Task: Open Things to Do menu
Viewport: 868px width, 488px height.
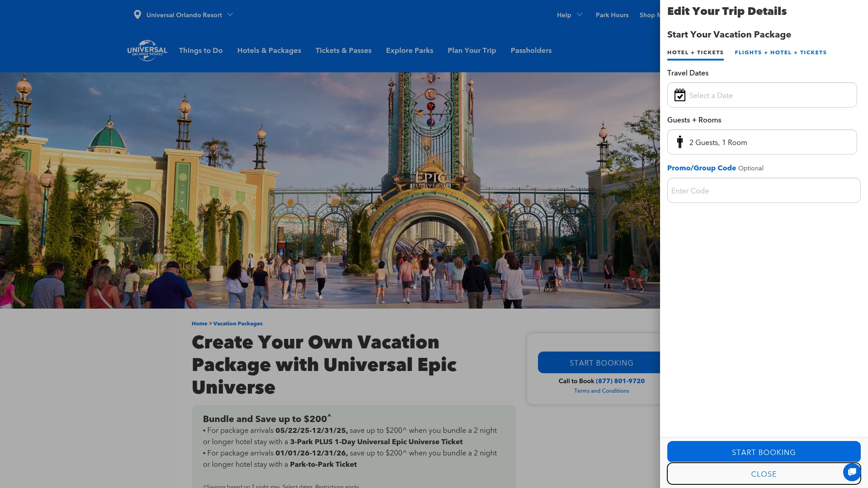Action: 201,51
